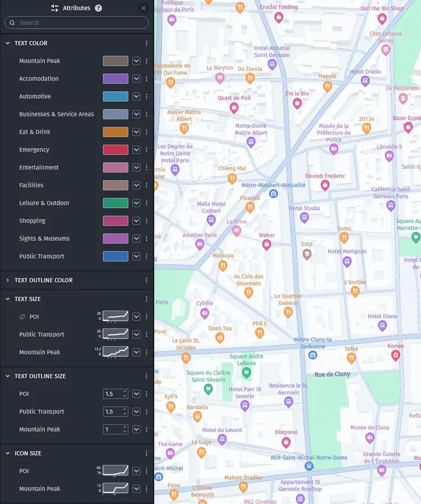Viewport: 421px width, 504px height.
Task: Collapse the TEXT SIZE section
Action: coord(8,299)
